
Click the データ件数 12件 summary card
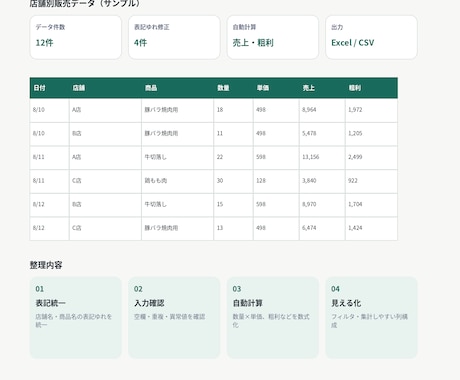pos(76,37)
